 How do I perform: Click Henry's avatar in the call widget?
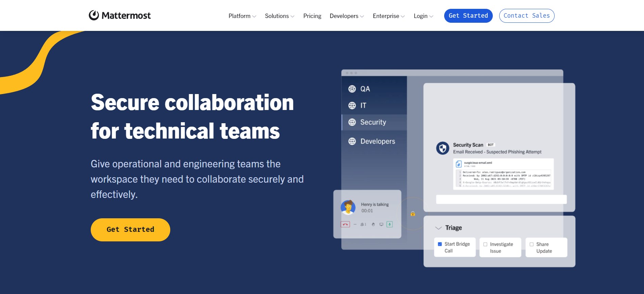pos(348,207)
